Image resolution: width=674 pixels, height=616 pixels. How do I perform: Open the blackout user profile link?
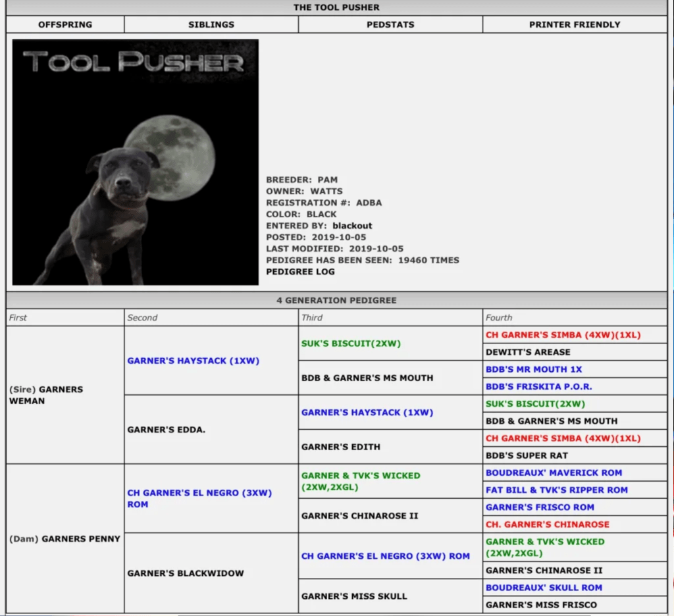pos(352,226)
